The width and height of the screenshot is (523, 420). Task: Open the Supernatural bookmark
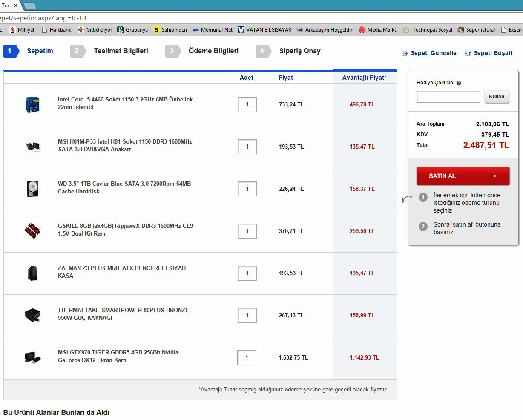476,30
